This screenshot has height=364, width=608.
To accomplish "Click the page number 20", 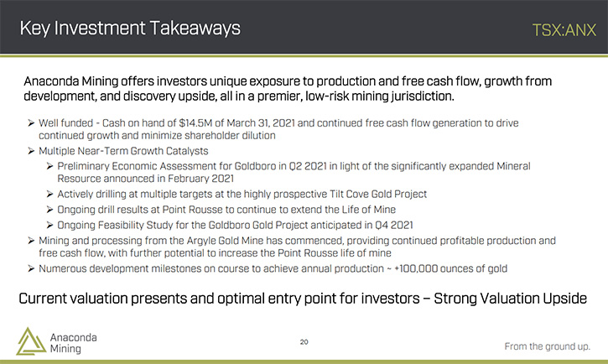I will tap(304, 342).
